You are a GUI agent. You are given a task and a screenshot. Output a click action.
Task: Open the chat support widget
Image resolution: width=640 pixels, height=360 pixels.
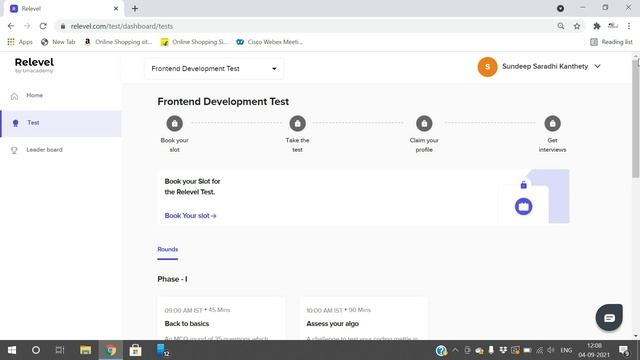tap(609, 317)
